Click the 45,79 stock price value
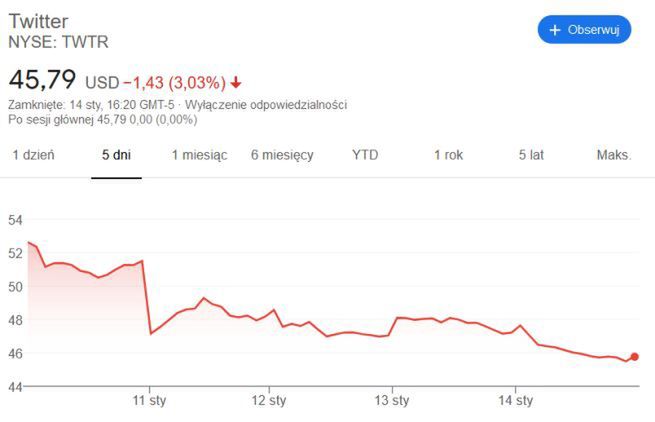Image resolution: width=655 pixels, height=422 pixels. 43,80
